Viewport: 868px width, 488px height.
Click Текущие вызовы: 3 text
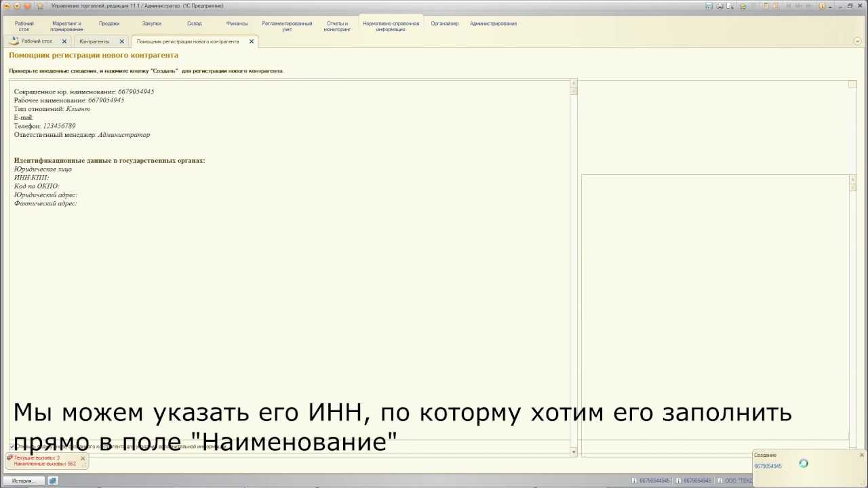(x=37, y=458)
